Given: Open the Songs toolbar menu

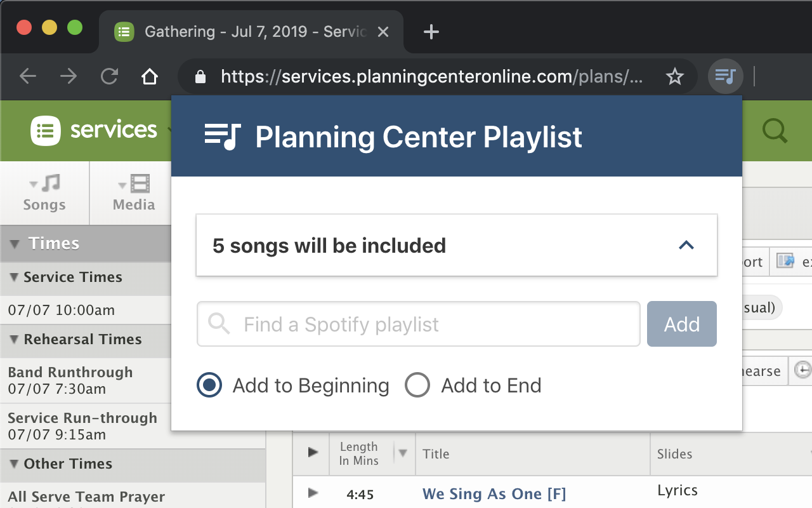Looking at the screenshot, I should coord(44,193).
